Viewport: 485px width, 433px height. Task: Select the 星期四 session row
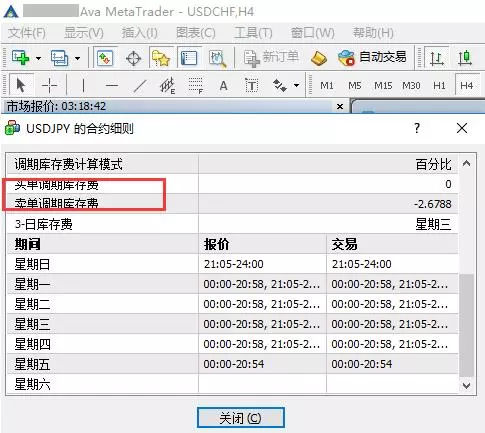(233, 344)
